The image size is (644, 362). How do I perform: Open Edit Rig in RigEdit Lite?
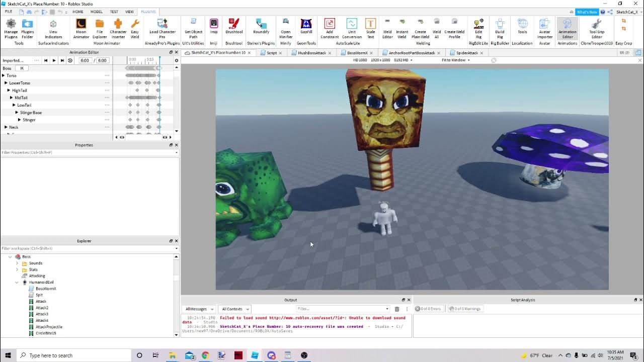(x=478, y=29)
